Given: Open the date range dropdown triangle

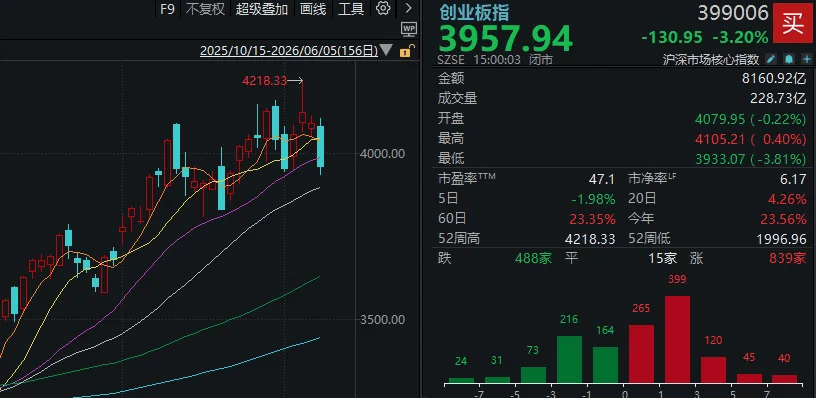Looking at the screenshot, I should [386, 50].
